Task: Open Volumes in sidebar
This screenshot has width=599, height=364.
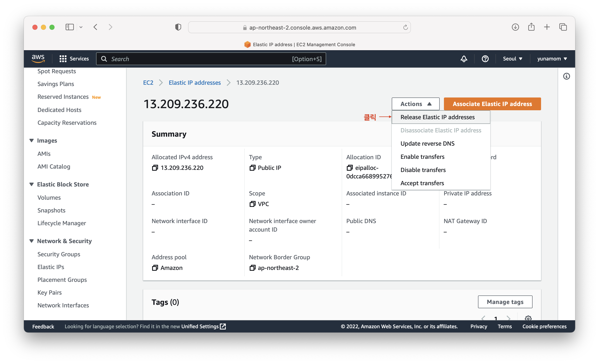Action: coord(49,198)
